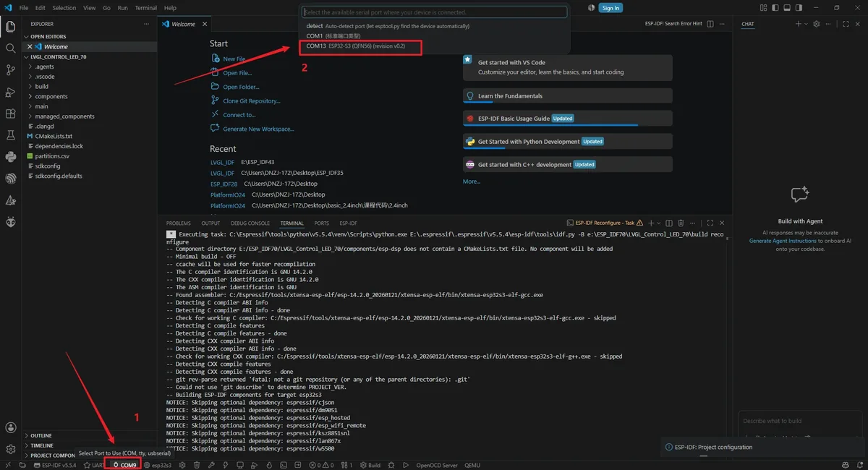868x470 pixels.
Task: Click the wrench build icon in status bar
Action: click(211, 465)
